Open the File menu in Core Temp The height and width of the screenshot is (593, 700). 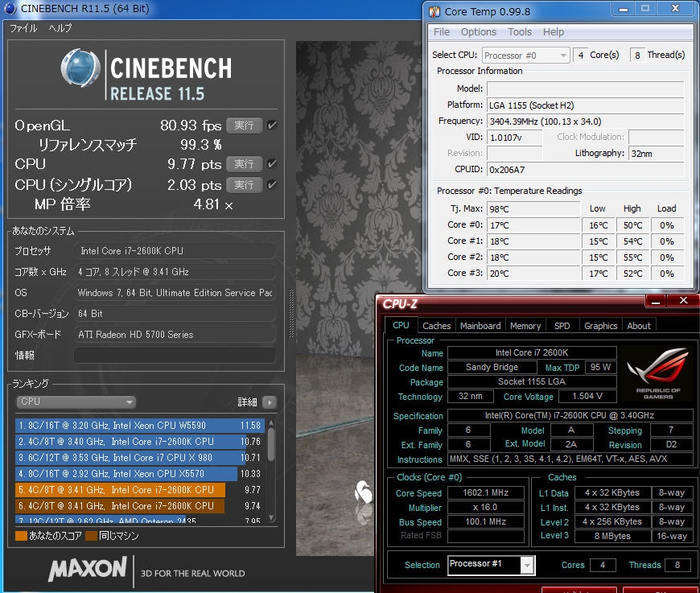click(442, 32)
